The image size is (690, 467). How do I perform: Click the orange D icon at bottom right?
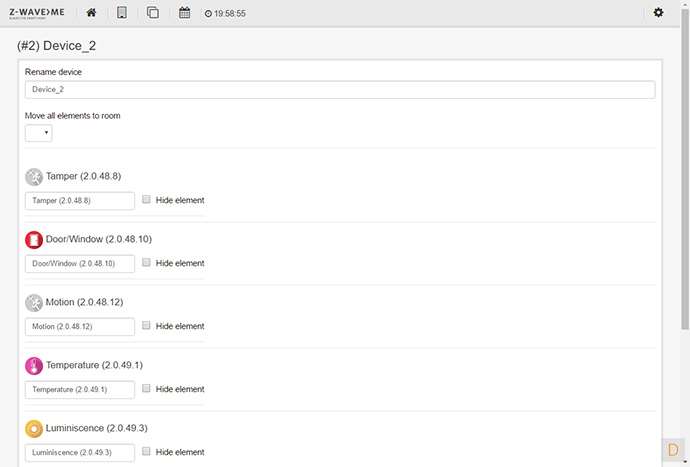673,449
